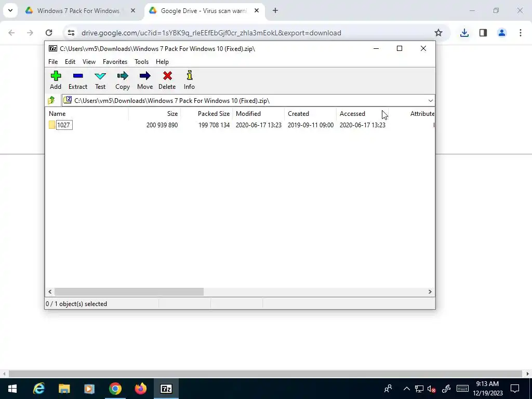Close the Windows 7 Pack tab

[133, 10]
